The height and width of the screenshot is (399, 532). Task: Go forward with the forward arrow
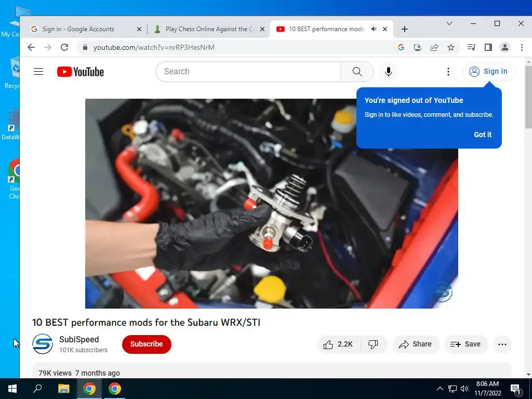pos(48,47)
